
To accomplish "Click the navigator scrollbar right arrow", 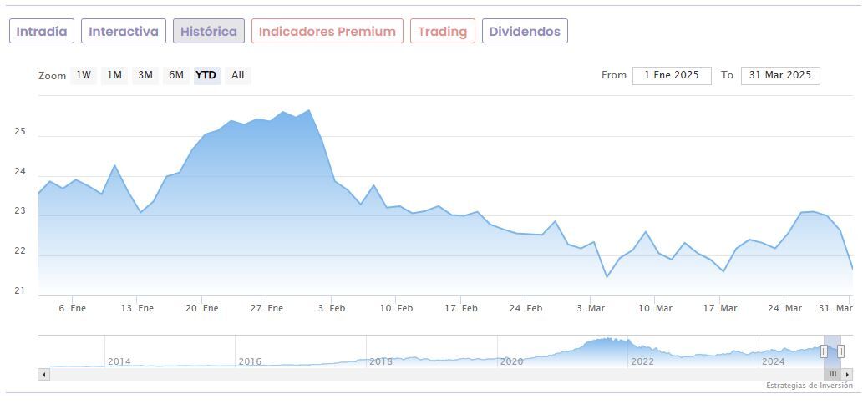I will [x=848, y=374].
